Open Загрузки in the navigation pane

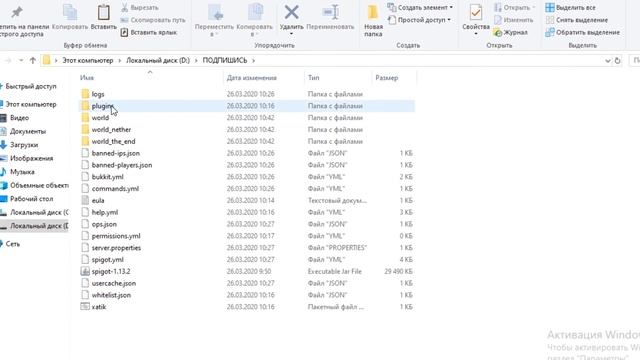click(x=24, y=145)
